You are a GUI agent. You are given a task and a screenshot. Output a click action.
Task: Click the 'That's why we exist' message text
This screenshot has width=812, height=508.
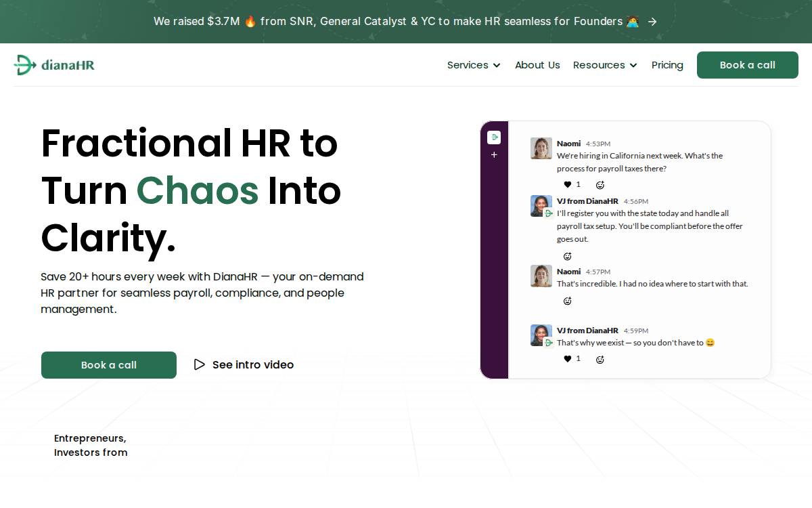tap(636, 343)
